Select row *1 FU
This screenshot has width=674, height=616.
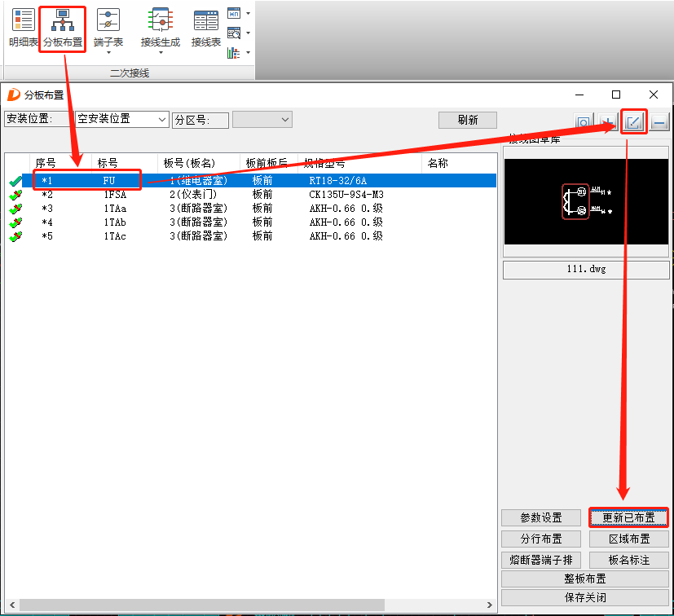coord(259,181)
